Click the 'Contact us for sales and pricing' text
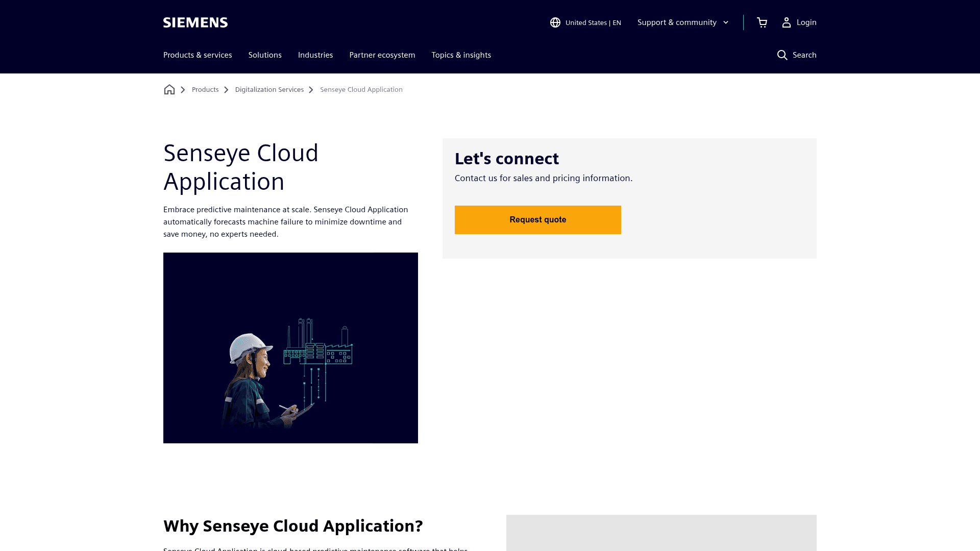Viewport: 980px width, 551px height. 544,178
